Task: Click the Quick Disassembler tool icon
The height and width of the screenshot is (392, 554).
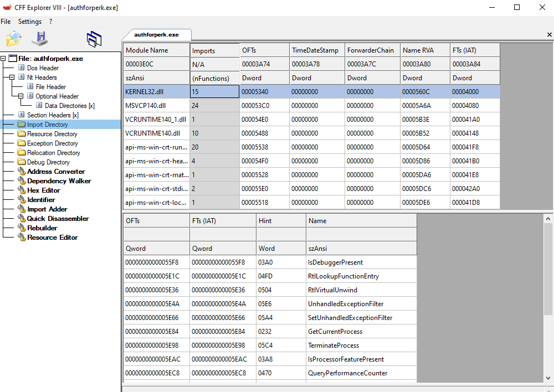Action: [22, 219]
